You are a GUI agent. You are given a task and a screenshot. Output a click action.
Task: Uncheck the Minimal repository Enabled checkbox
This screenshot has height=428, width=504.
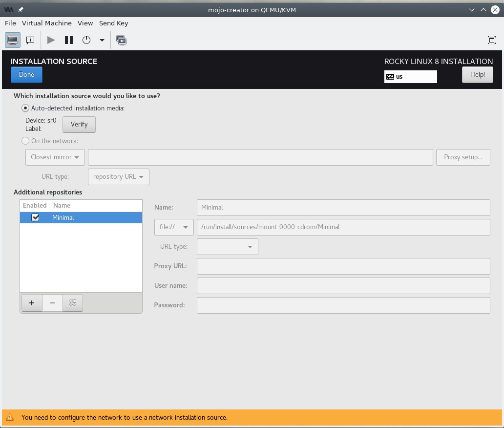[35, 217]
